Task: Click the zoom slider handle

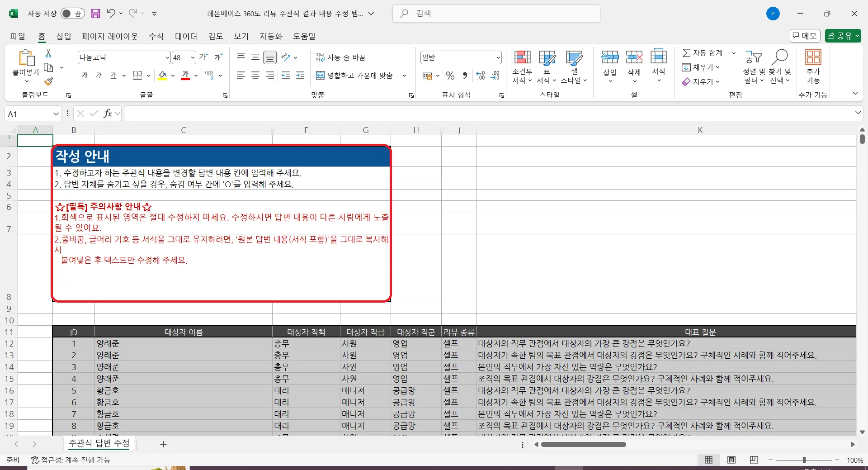Action: click(804, 460)
